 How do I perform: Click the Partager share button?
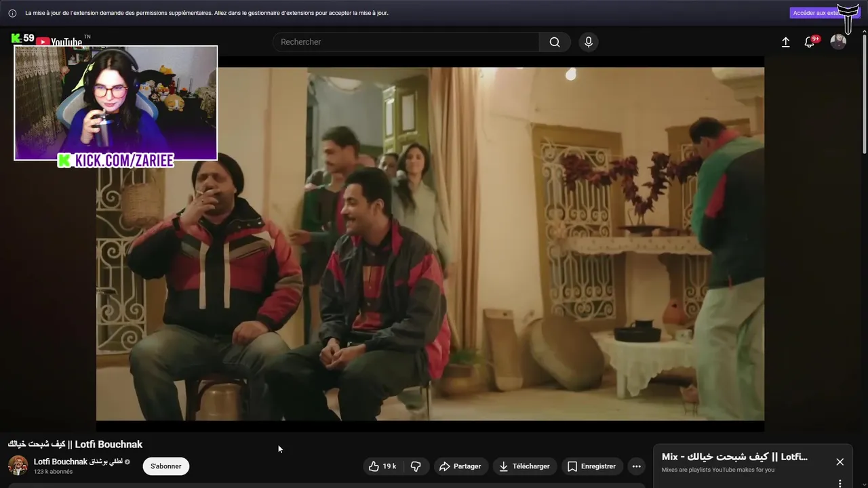(x=460, y=466)
